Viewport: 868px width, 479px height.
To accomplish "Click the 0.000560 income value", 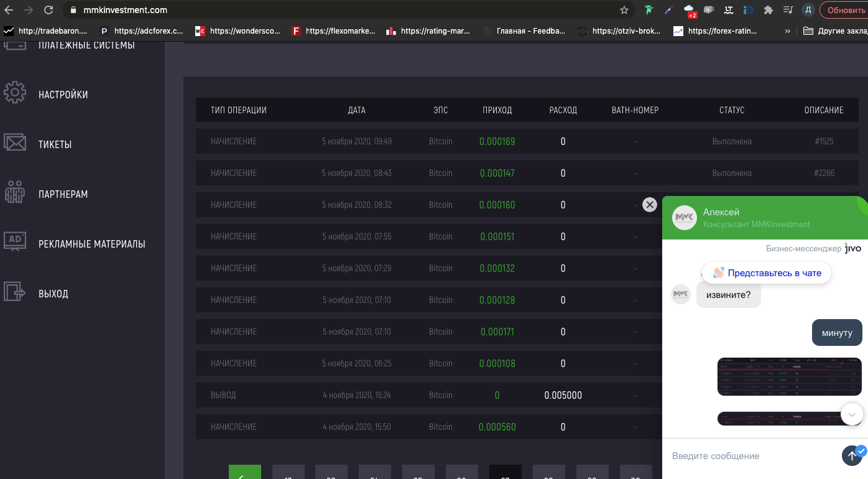I will (x=497, y=427).
